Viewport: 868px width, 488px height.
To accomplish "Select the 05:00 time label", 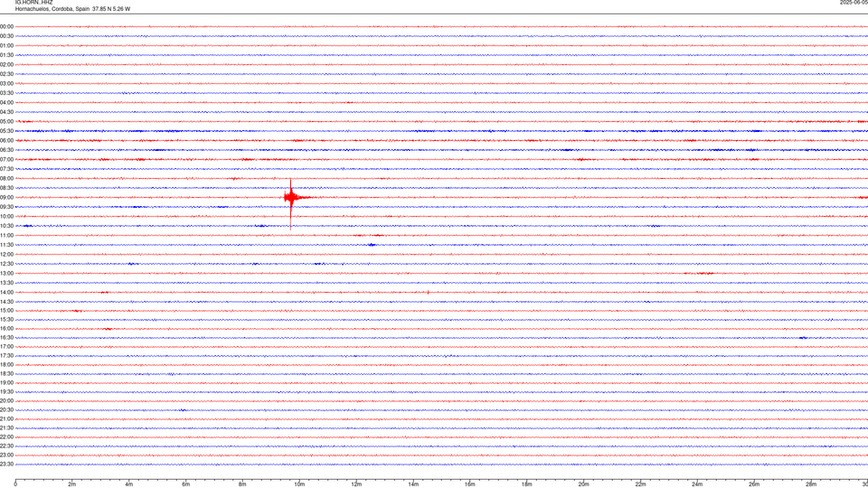I will [x=6, y=122].
